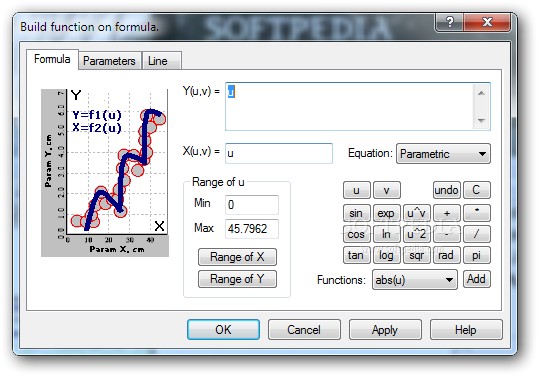Select the Formula tab
538x376 pixels.
click(52, 59)
